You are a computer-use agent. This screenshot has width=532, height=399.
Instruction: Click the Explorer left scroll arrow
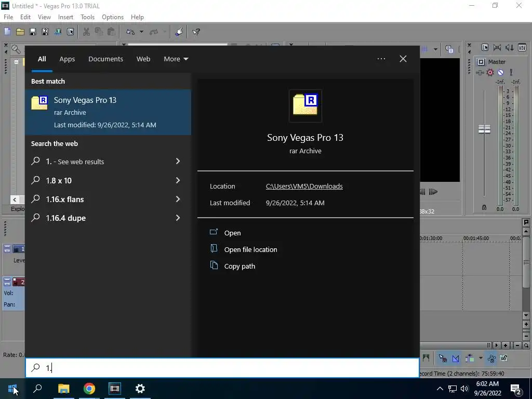(15, 199)
